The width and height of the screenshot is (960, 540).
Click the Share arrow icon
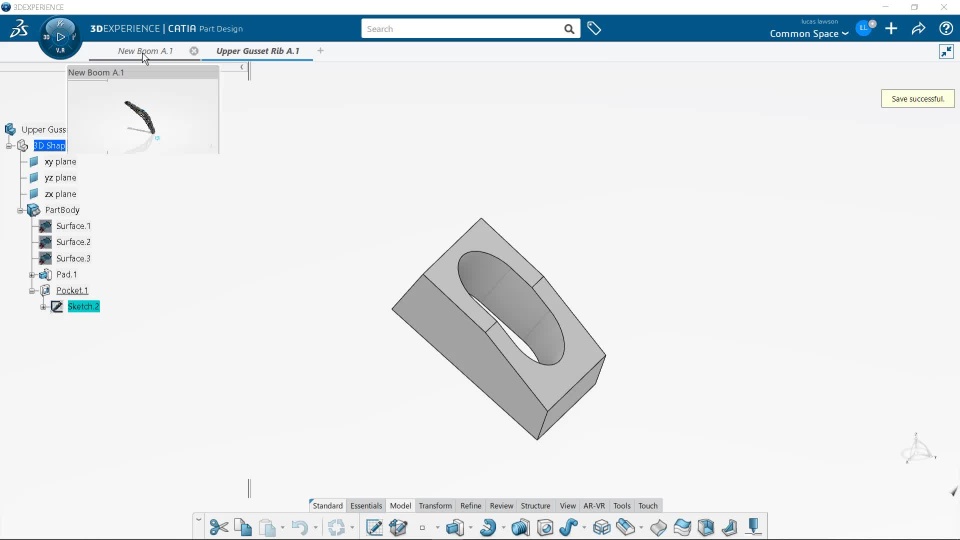point(918,28)
